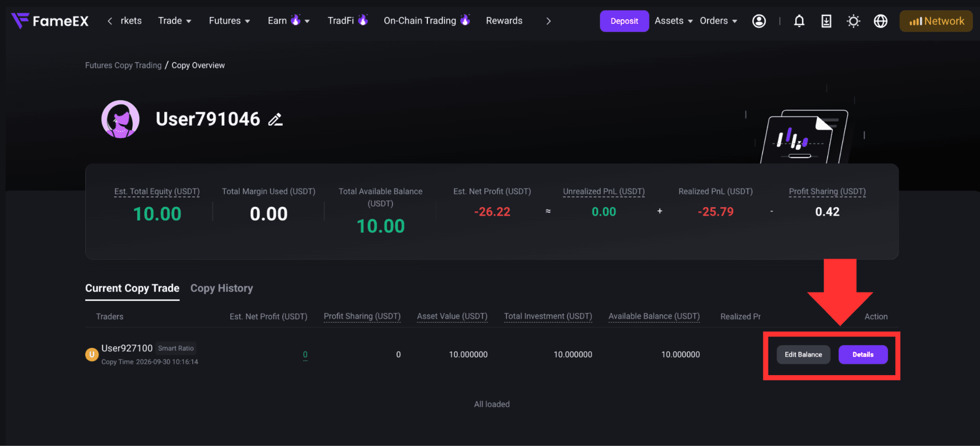Go to the Futures Copy Trading breadcrumb link
Viewport: 980px width, 446px height.
pyautogui.click(x=123, y=65)
